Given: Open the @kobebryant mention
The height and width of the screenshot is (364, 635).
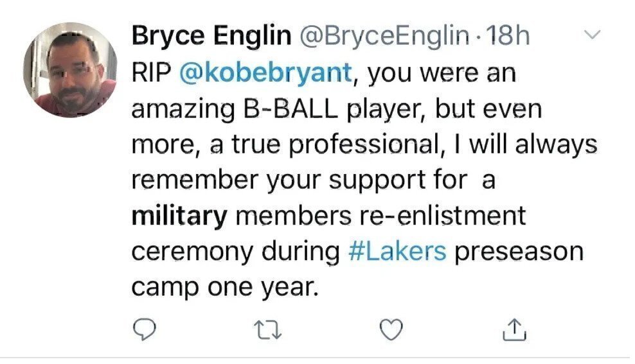Looking at the screenshot, I should [x=267, y=73].
